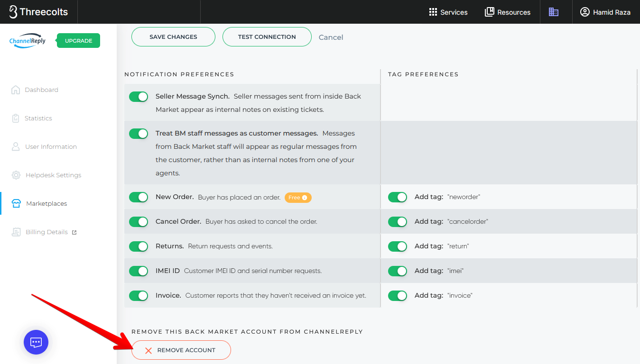Click the "invoice" tag text

460,296
